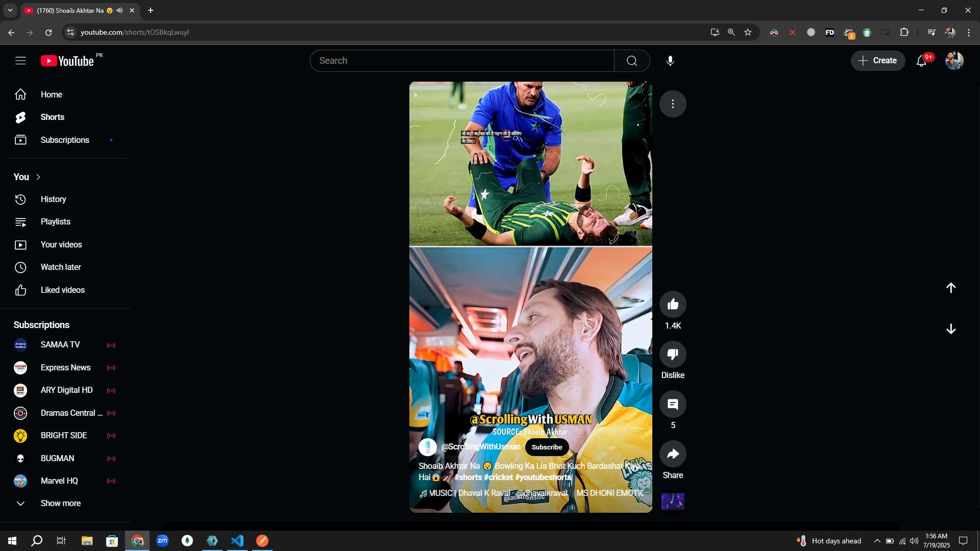980x551 pixels.
Task: Open BRIGHT SIDE subscription channel
Action: pyautogui.click(x=65, y=436)
